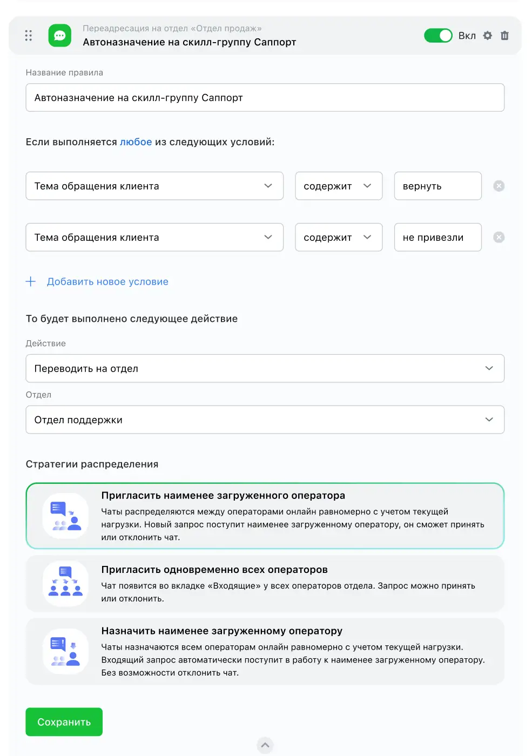
Task: Open the "Переводить на отдел" action dropdown
Action: coord(265,368)
